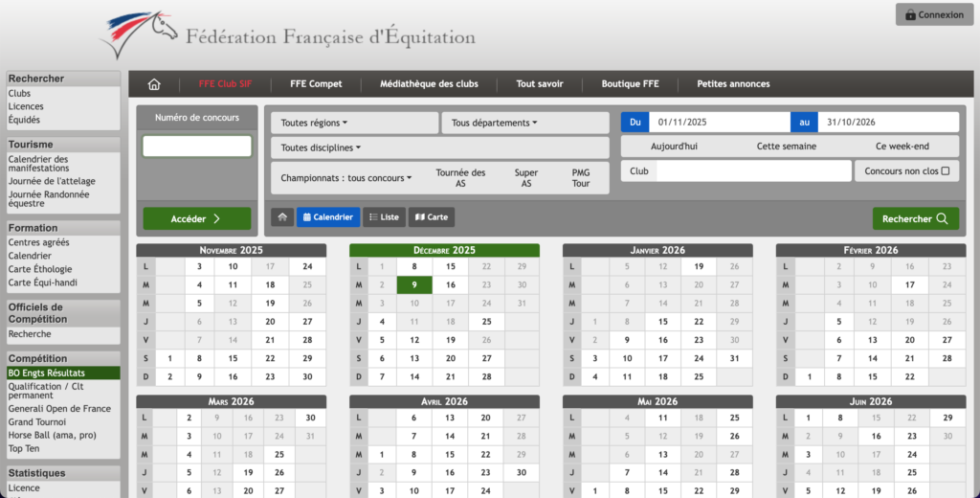Open the FFE Compet menu
Viewport: 980px width, 498px height.
point(316,84)
